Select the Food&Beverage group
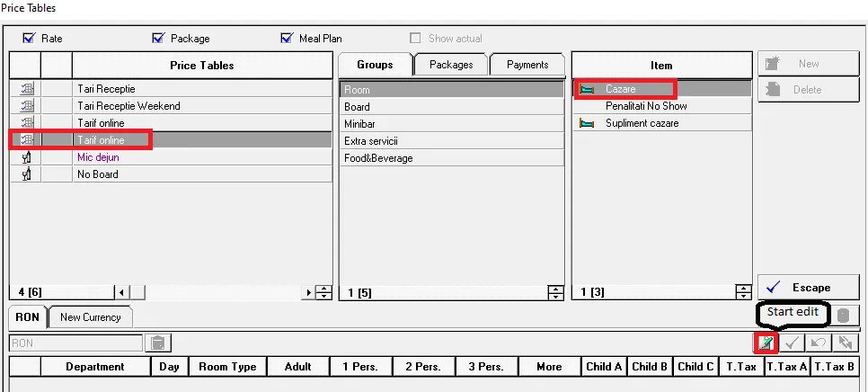The image size is (868, 392). click(x=452, y=158)
